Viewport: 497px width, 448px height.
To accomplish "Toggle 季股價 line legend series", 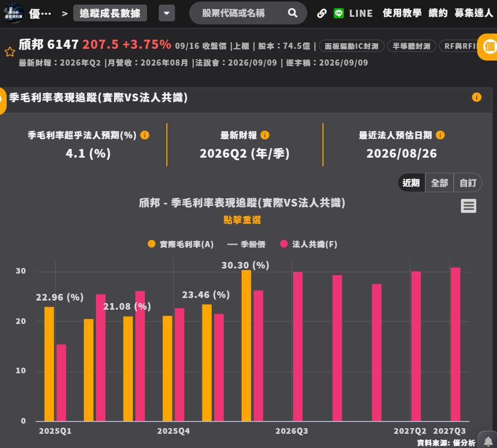I will click(246, 244).
